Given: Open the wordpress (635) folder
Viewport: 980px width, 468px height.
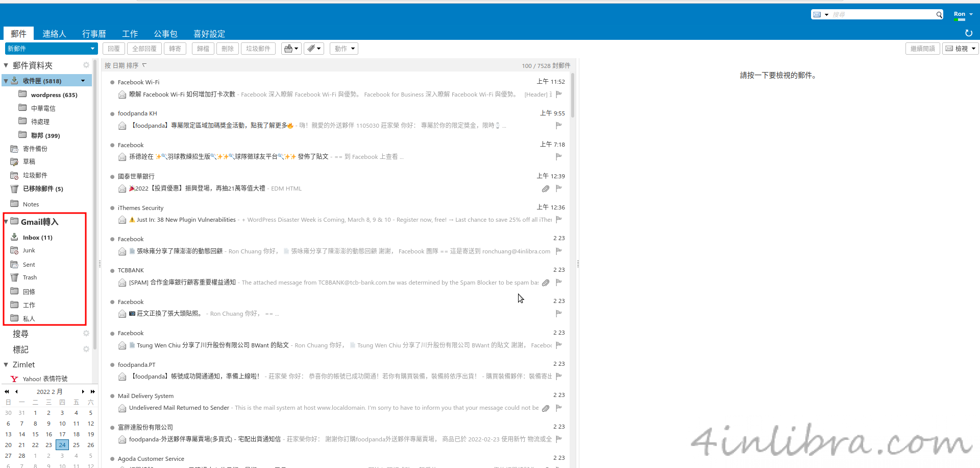Looking at the screenshot, I should (x=48, y=95).
